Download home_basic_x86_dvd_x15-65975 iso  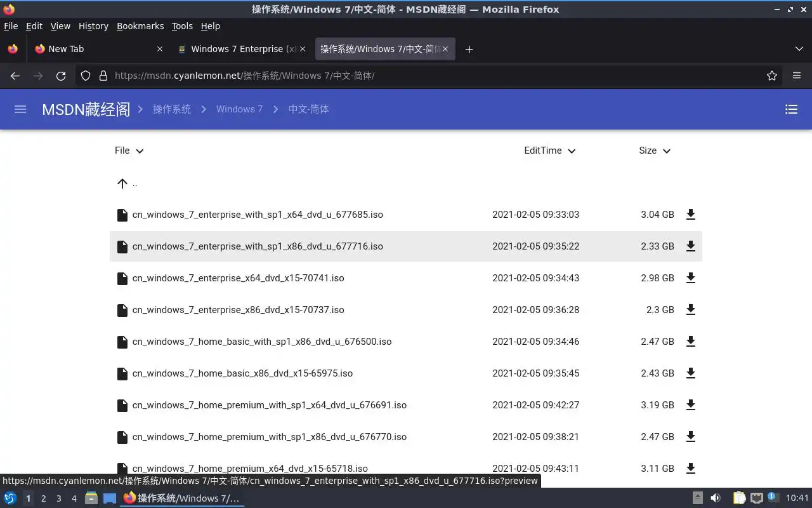pos(691,373)
